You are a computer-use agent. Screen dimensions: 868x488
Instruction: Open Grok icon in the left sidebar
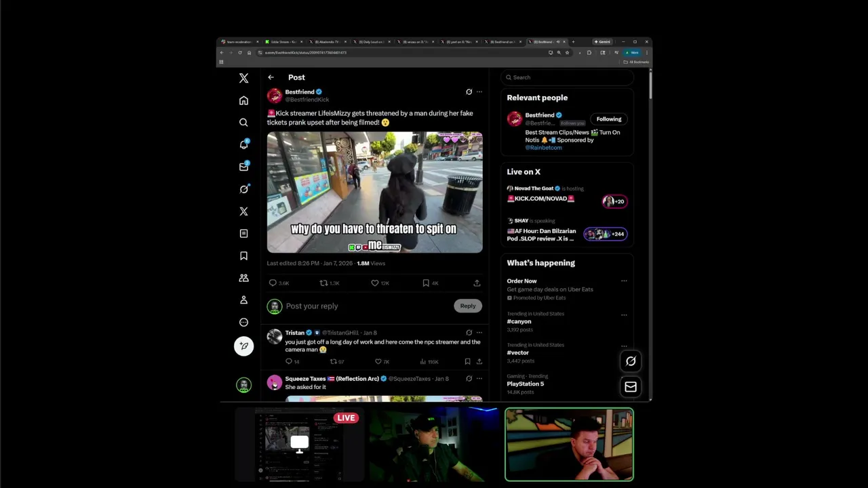click(x=243, y=189)
